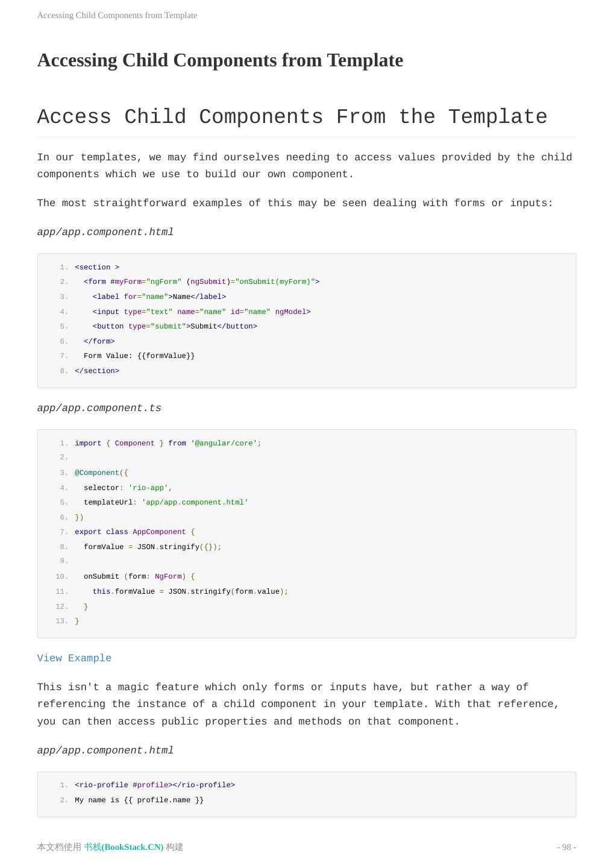Click the paragraph starting 'This isn't a magic feature'
This screenshot has height=868, width=614.
298,704
